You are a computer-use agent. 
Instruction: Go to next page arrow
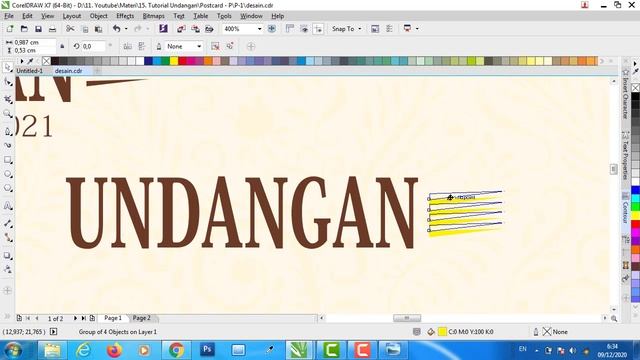(75, 318)
